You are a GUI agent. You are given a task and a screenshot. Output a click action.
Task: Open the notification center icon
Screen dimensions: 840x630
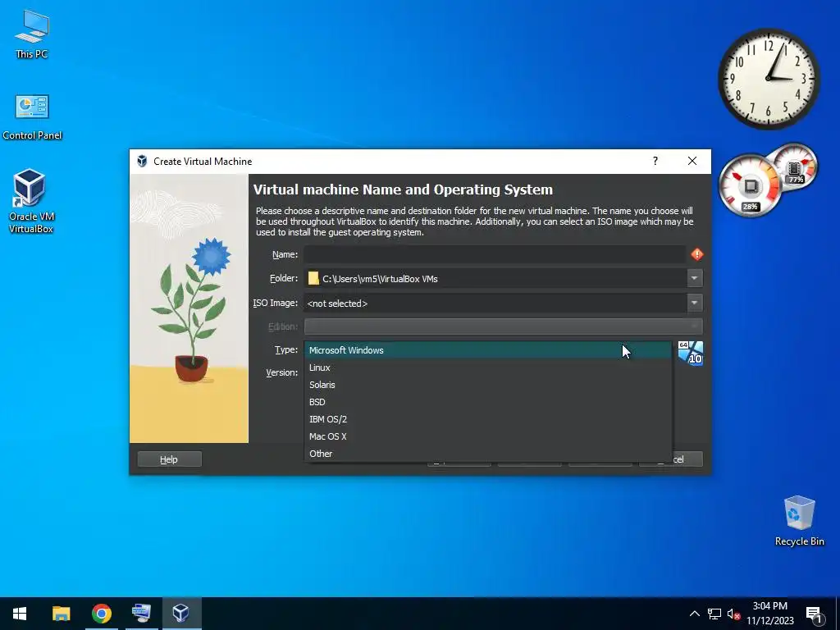(x=814, y=614)
